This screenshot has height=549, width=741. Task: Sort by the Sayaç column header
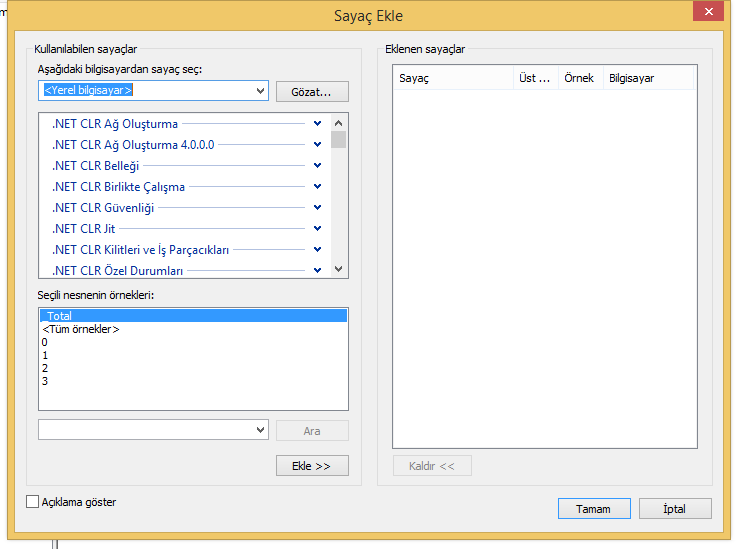click(x=450, y=78)
